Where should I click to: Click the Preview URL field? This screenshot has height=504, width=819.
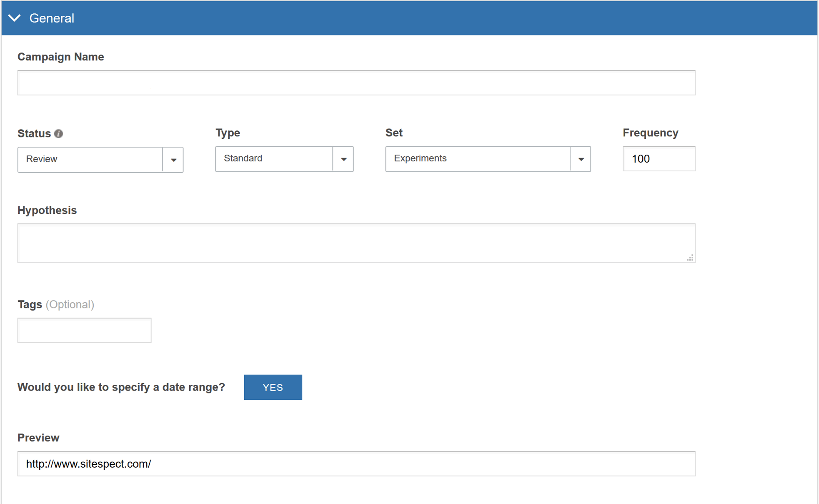click(x=356, y=464)
